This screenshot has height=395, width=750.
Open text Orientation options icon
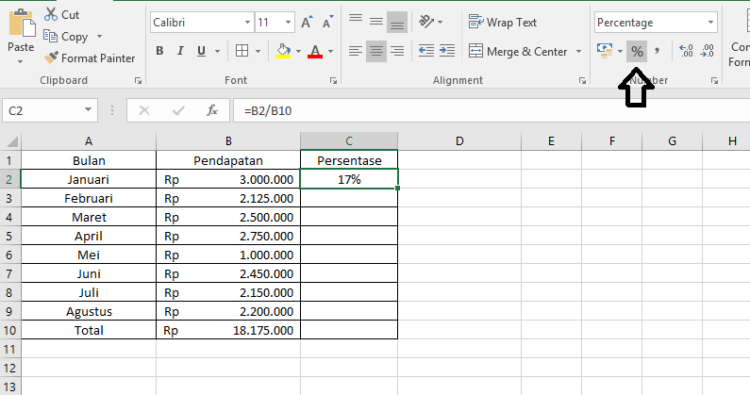pyautogui.click(x=425, y=22)
